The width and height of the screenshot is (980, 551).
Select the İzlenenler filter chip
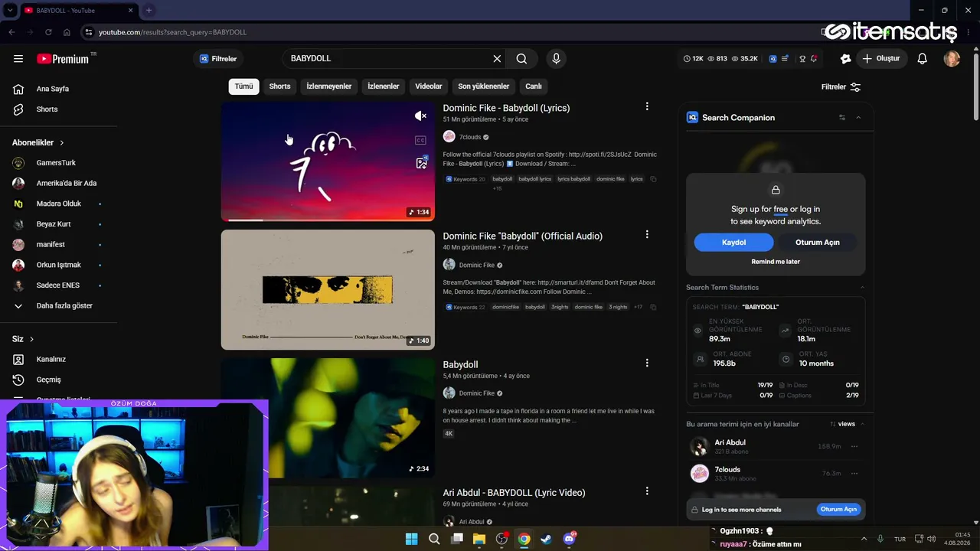click(383, 86)
